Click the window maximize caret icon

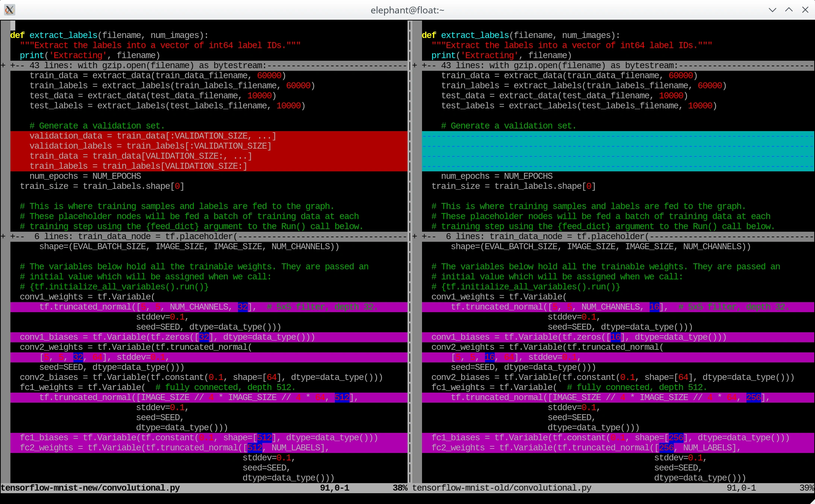click(x=789, y=10)
